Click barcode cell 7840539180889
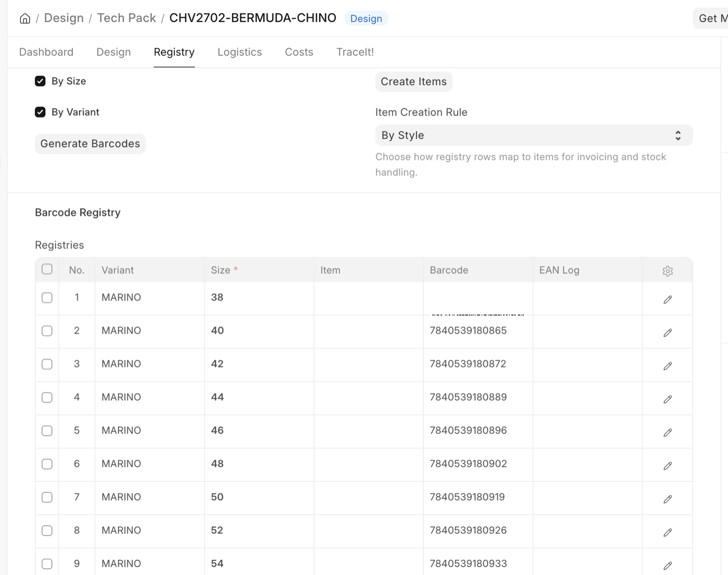The width and height of the screenshot is (728, 575). (x=478, y=398)
